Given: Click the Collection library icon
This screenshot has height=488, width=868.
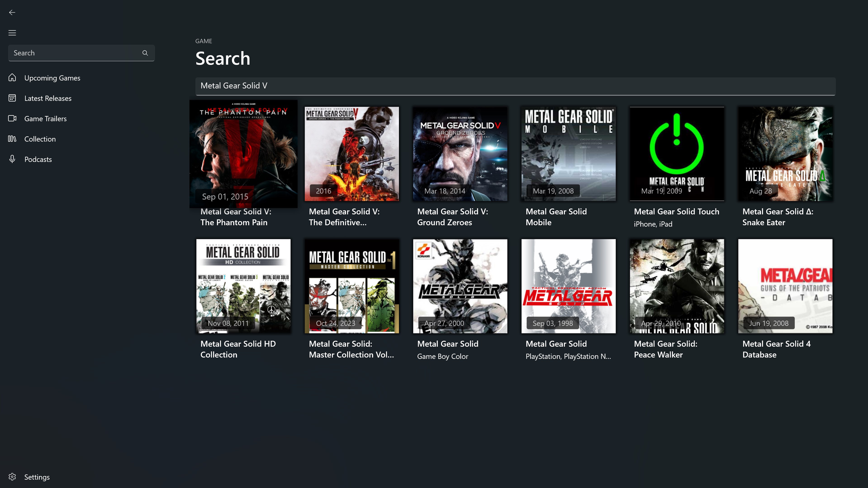Looking at the screenshot, I should pos(12,139).
